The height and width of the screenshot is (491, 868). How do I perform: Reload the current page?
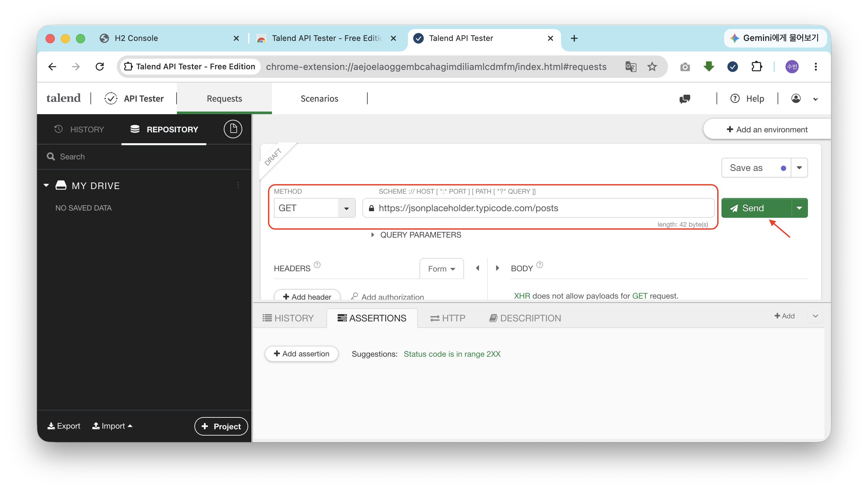(x=100, y=67)
